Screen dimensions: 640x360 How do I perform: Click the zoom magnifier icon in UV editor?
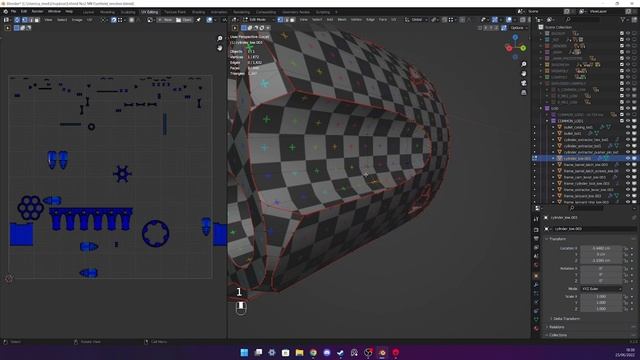click(x=220, y=38)
